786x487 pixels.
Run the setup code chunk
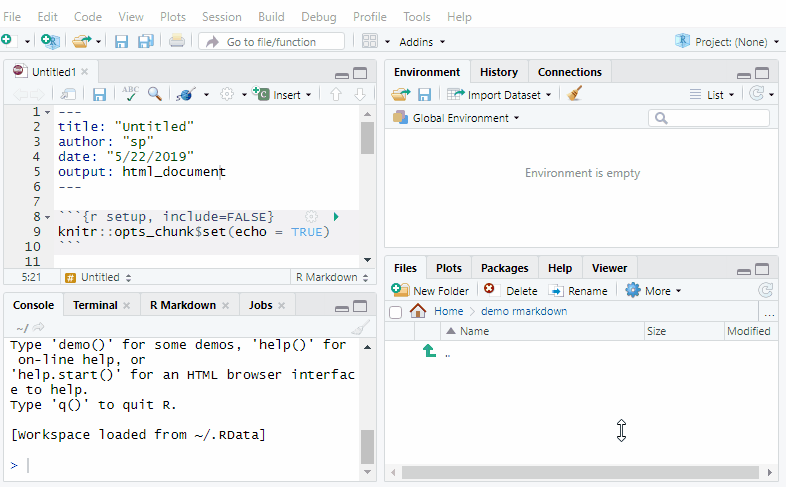click(x=336, y=217)
